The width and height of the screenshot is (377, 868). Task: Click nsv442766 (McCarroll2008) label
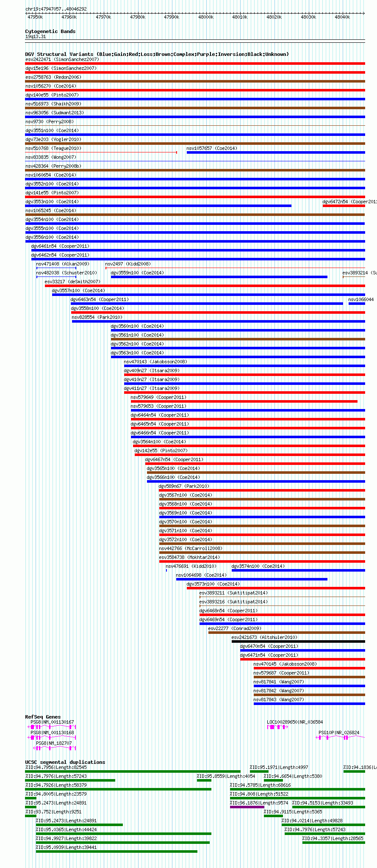tap(191, 548)
